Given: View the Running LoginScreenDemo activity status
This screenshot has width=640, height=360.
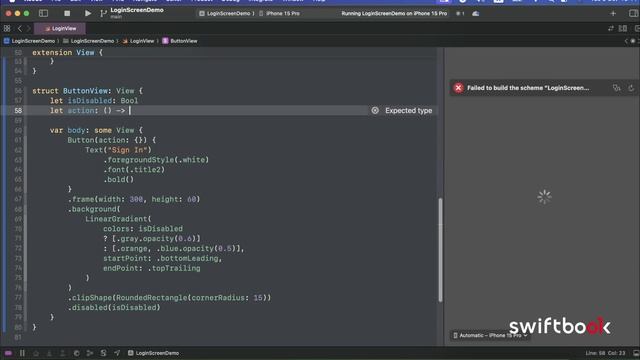Looking at the screenshot, I should 394,13.
